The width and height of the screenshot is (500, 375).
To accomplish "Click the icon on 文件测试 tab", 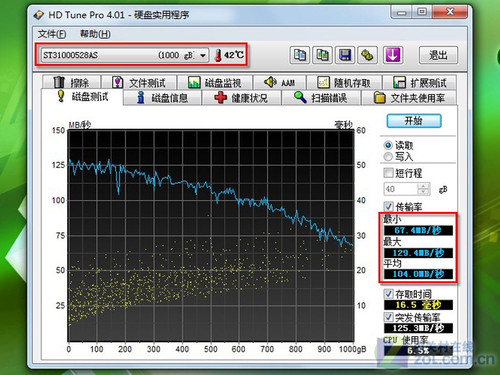I will [117, 82].
